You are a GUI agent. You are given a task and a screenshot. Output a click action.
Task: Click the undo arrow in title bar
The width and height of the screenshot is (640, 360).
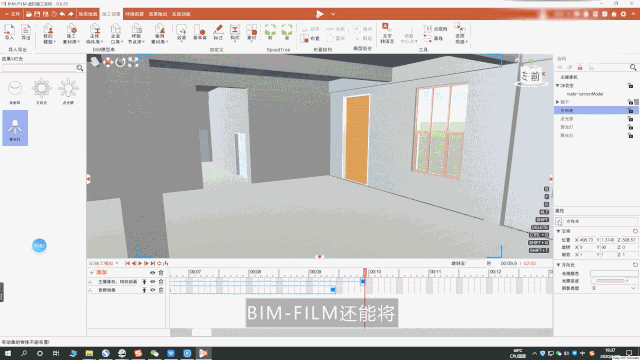coord(62,14)
